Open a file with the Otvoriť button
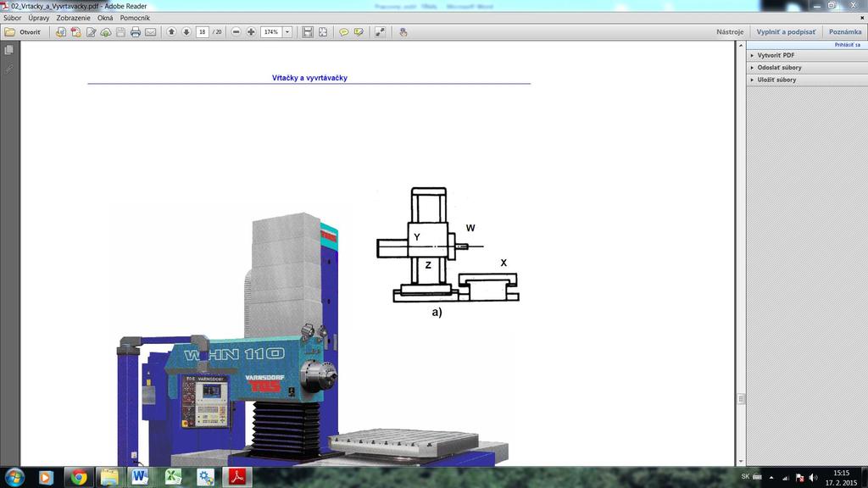The width and height of the screenshot is (868, 488). [x=23, y=32]
